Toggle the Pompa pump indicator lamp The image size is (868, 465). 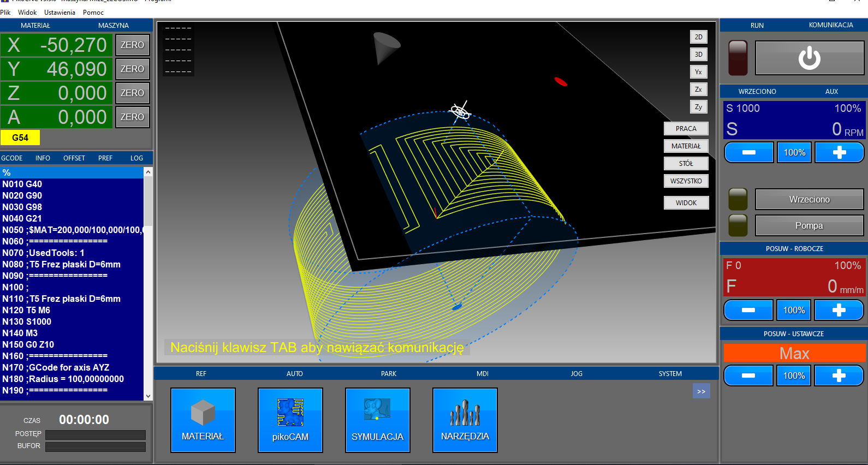coord(738,225)
